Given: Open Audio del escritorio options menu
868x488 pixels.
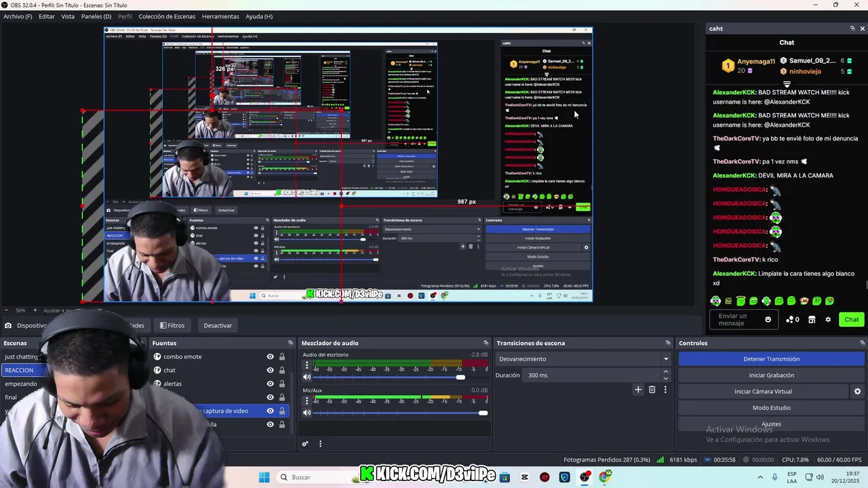Looking at the screenshot, I should click(x=307, y=365).
